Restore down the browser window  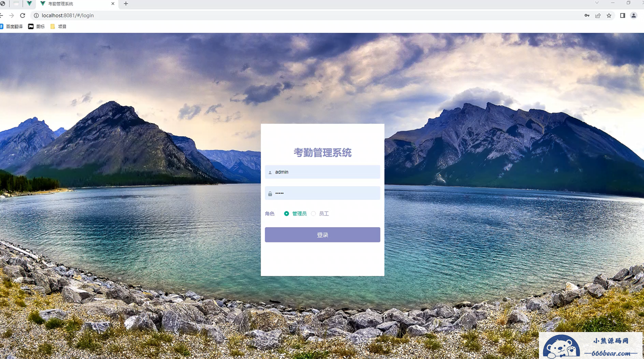(x=628, y=3)
